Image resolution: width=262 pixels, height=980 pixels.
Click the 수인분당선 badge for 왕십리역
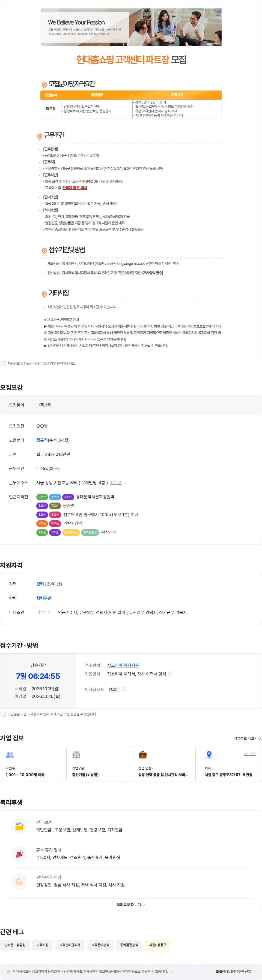pyautogui.click(x=70, y=532)
